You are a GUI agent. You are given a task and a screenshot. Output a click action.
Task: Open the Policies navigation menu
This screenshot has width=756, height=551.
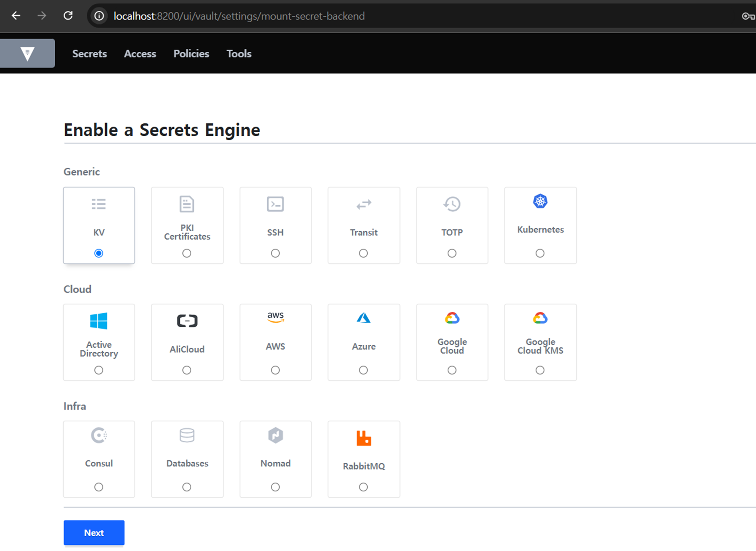[191, 54]
